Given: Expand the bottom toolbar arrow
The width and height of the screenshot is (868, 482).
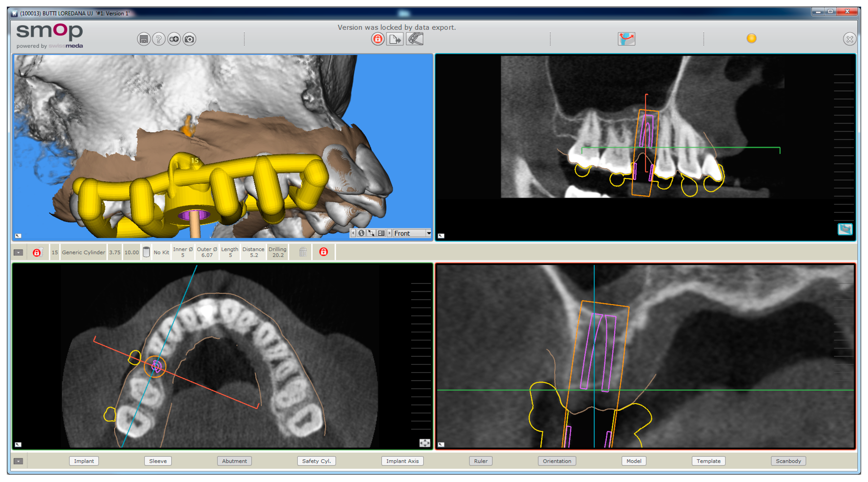Looking at the screenshot, I should pyautogui.click(x=18, y=461).
